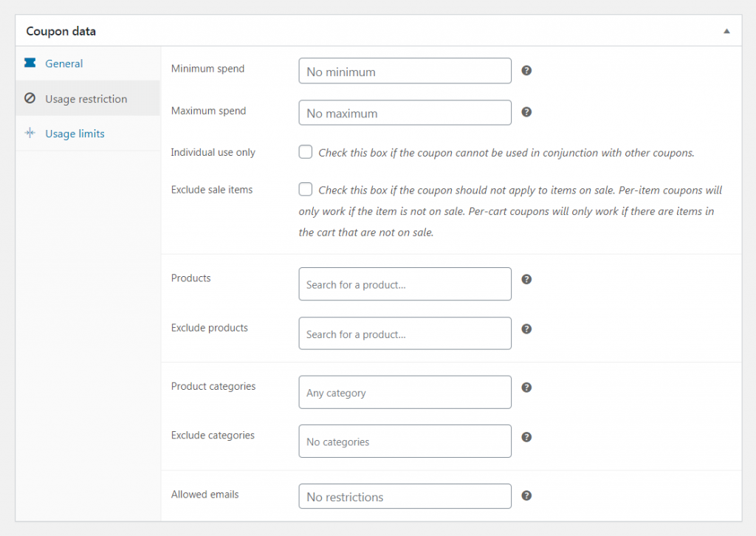Screen dimensions: 756x536
Task: Open the Products search dropdown
Action: pyautogui.click(x=405, y=284)
